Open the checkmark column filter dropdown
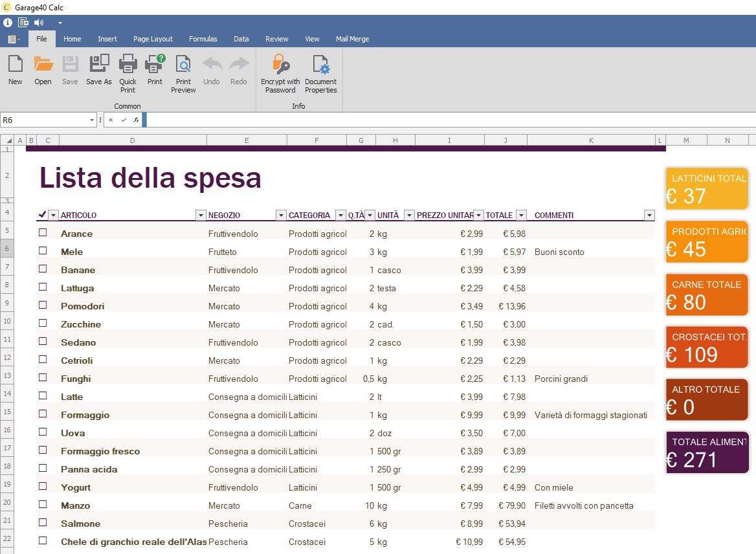 [x=54, y=215]
